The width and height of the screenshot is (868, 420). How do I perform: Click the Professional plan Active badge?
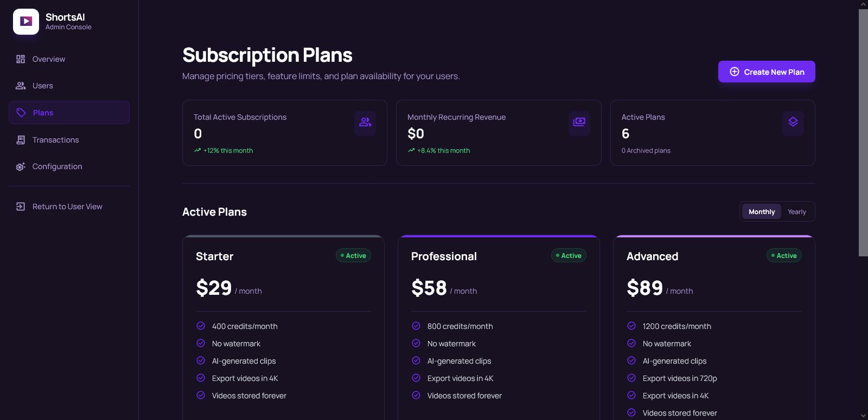(x=569, y=256)
